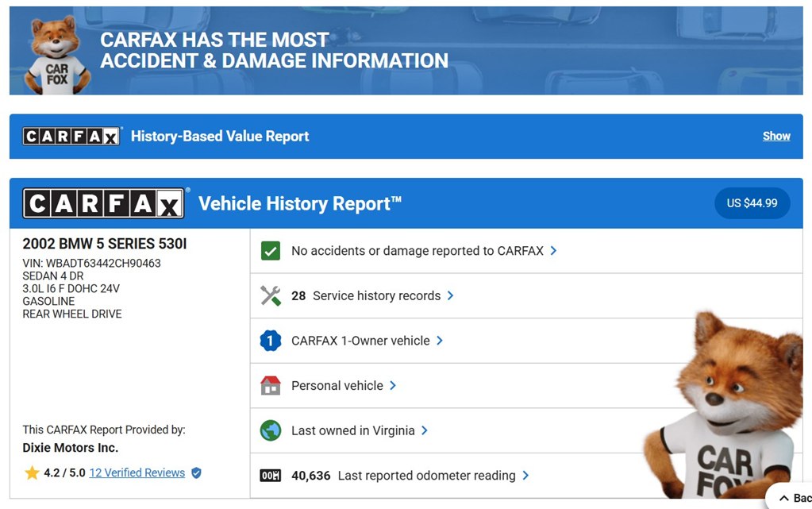The image size is (812, 509).
Task: Click the REAR WHEEL DRIVE text
Action: [x=72, y=314]
